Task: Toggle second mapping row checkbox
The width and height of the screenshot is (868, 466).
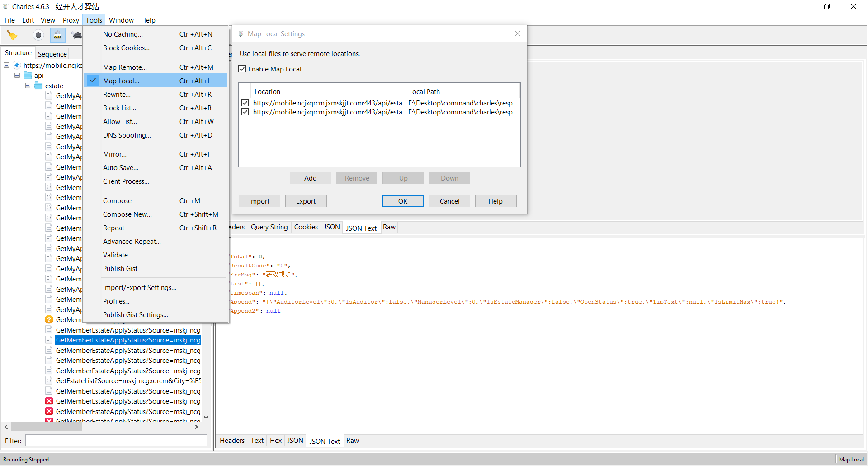Action: tap(245, 112)
